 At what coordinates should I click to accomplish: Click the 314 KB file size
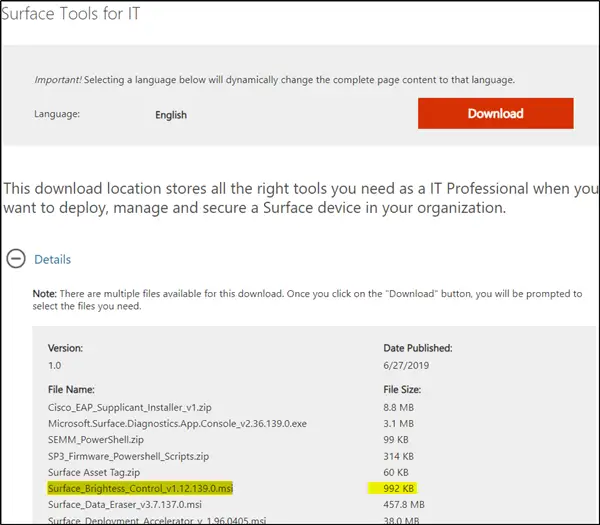coord(398,456)
